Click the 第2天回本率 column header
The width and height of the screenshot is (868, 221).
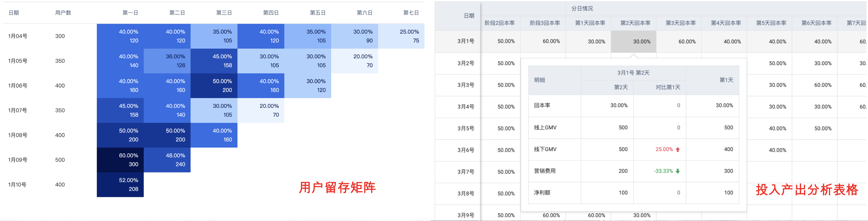tap(635, 23)
